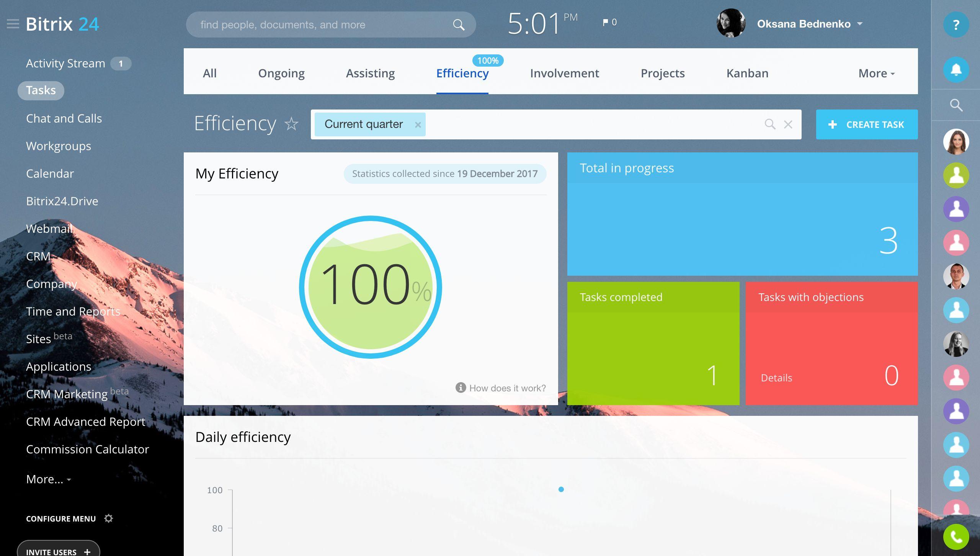Click the hamburger menu icon beside Bitrix 24

click(x=13, y=24)
